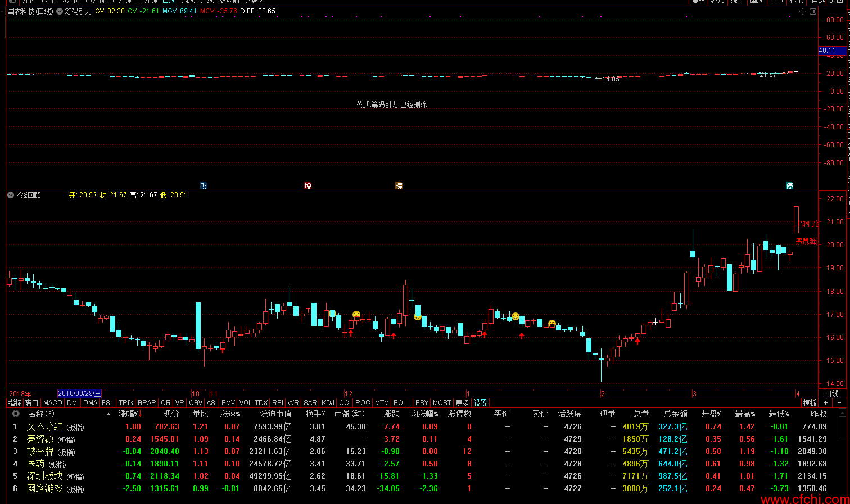This screenshot has height=504, width=850.
Task: Select the 久不分红 row
Action: click(422, 426)
